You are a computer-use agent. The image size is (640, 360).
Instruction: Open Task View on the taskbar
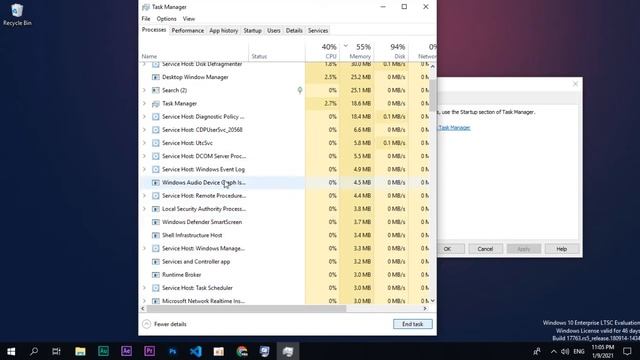pyautogui.click(x=56, y=351)
